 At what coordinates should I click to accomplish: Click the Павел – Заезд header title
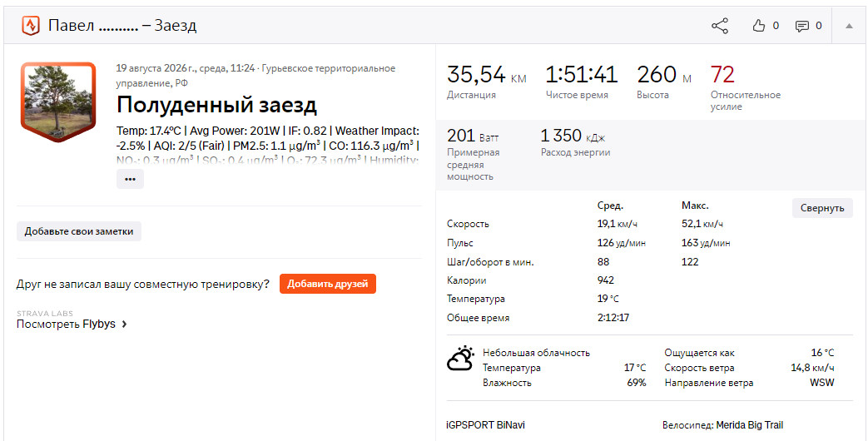[122, 26]
